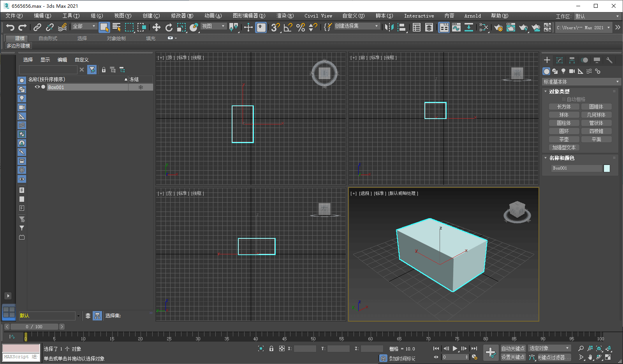Viewport: 623px width, 364px height.
Task: Open the 文件(F) menu
Action: [x=14, y=16]
